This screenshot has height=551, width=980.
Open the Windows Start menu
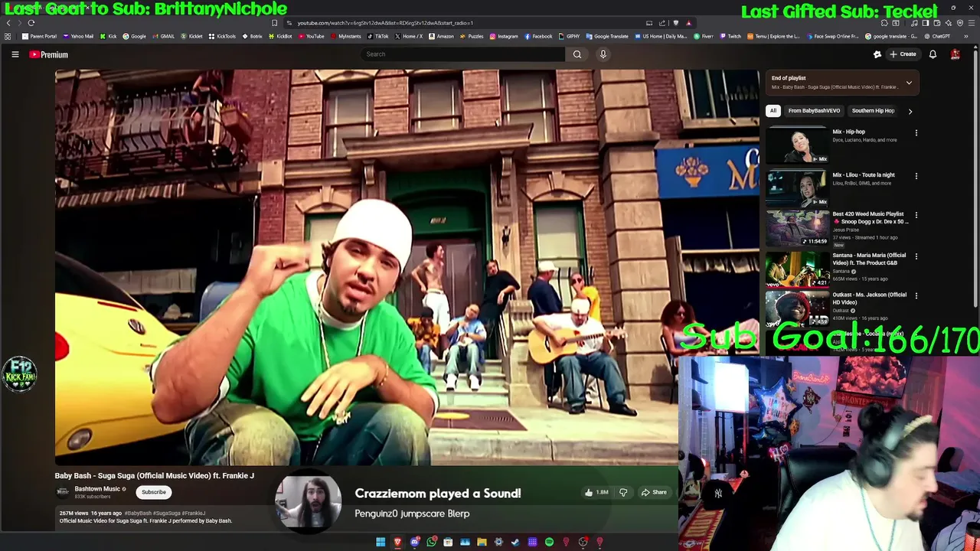point(381,542)
